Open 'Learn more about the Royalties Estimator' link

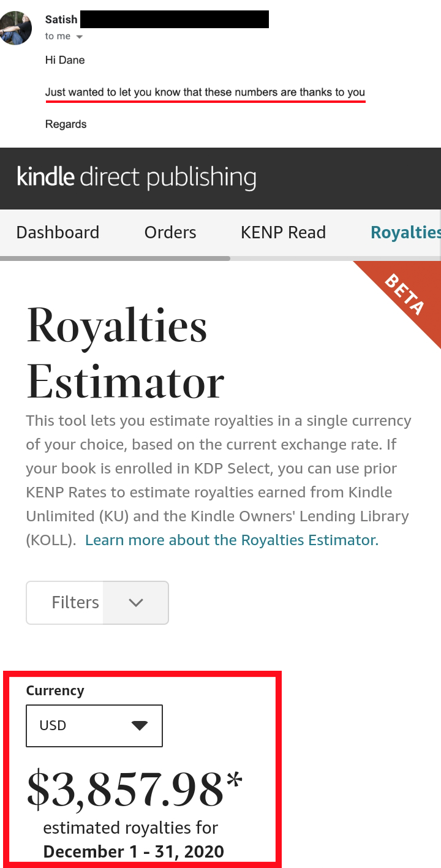point(232,540)
